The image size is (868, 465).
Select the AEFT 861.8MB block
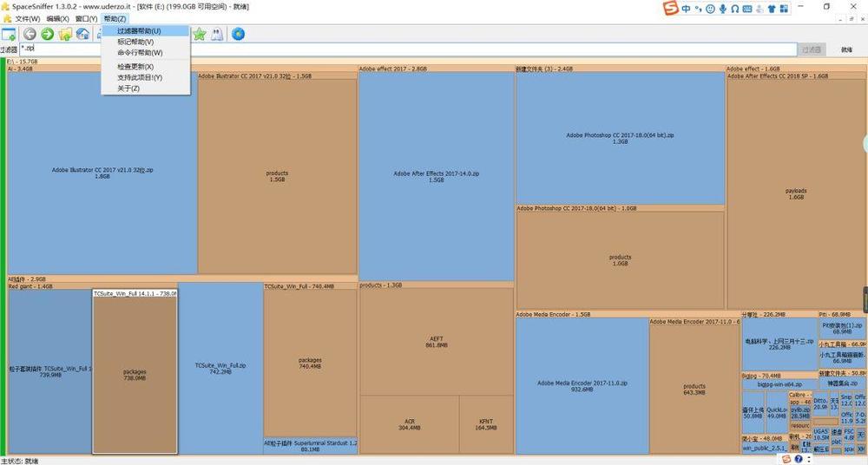point(437,342)
